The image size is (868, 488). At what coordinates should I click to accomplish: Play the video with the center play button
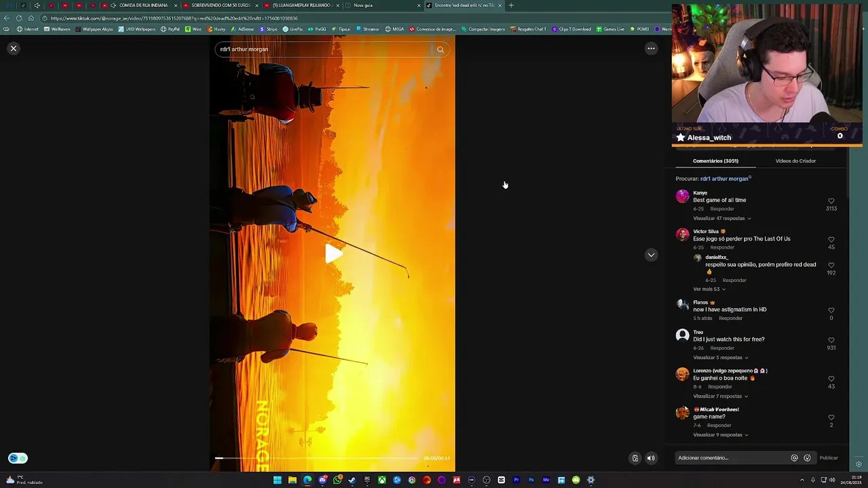point(333,254)
